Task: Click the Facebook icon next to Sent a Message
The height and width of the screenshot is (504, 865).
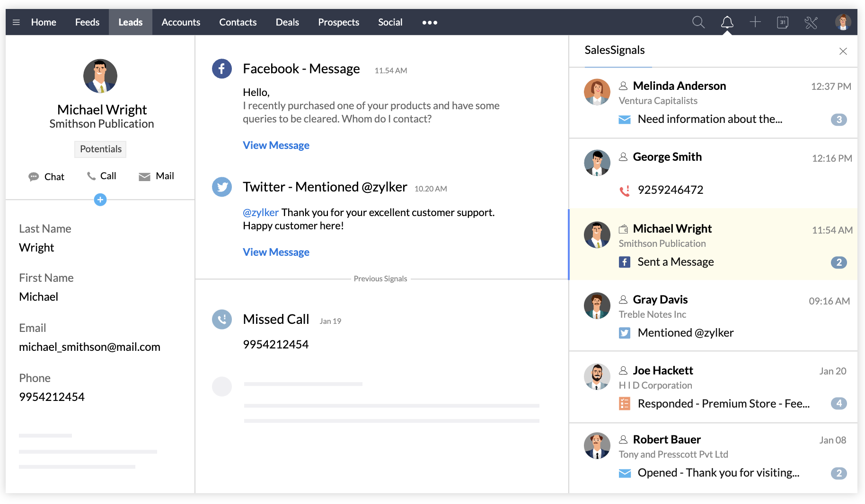Action: click(x=625, y=262)
